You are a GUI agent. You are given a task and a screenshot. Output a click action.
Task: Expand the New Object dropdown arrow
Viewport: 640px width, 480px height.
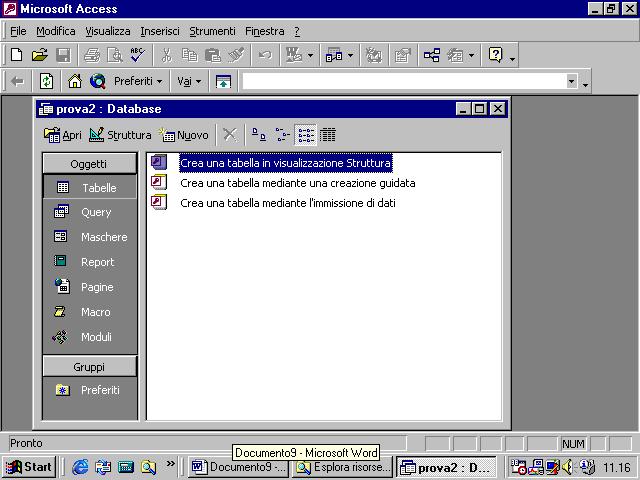[471, 55]
